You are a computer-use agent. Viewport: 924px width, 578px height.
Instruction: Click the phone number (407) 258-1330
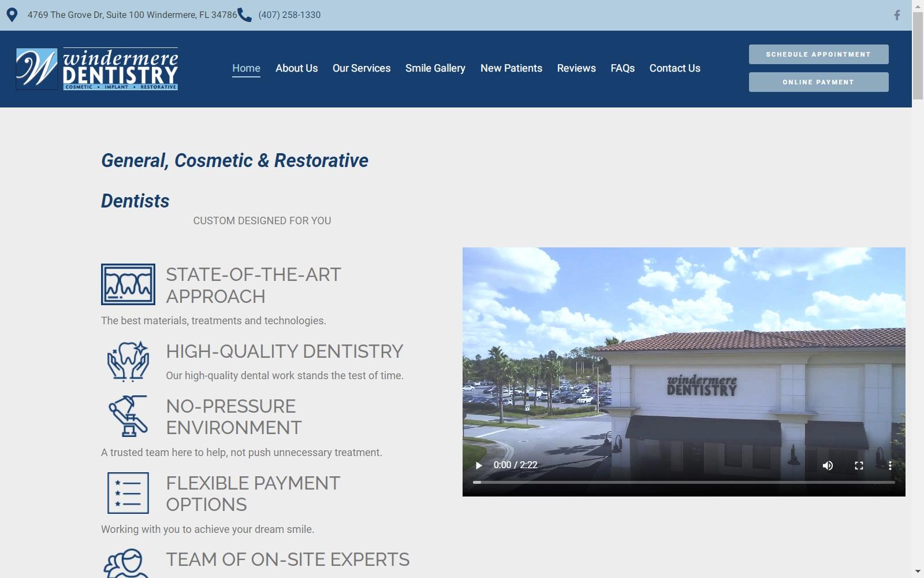289,15
